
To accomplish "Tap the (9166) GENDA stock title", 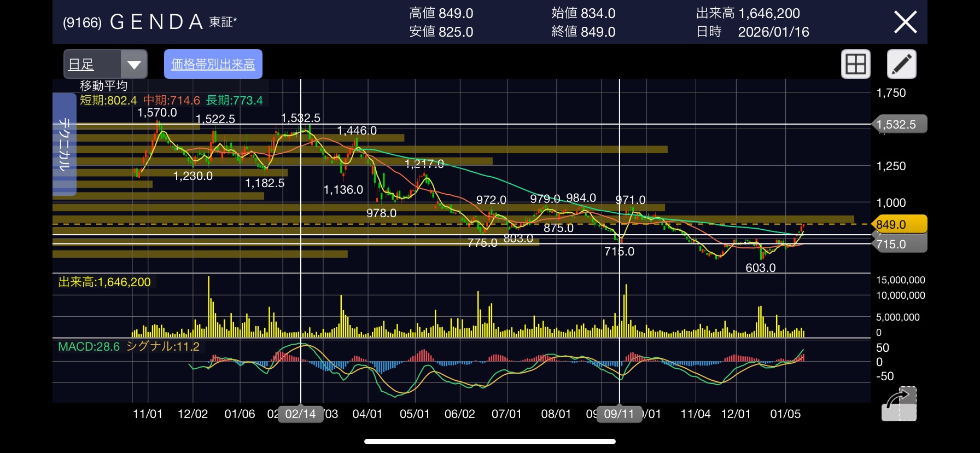I will click(149, 22).
